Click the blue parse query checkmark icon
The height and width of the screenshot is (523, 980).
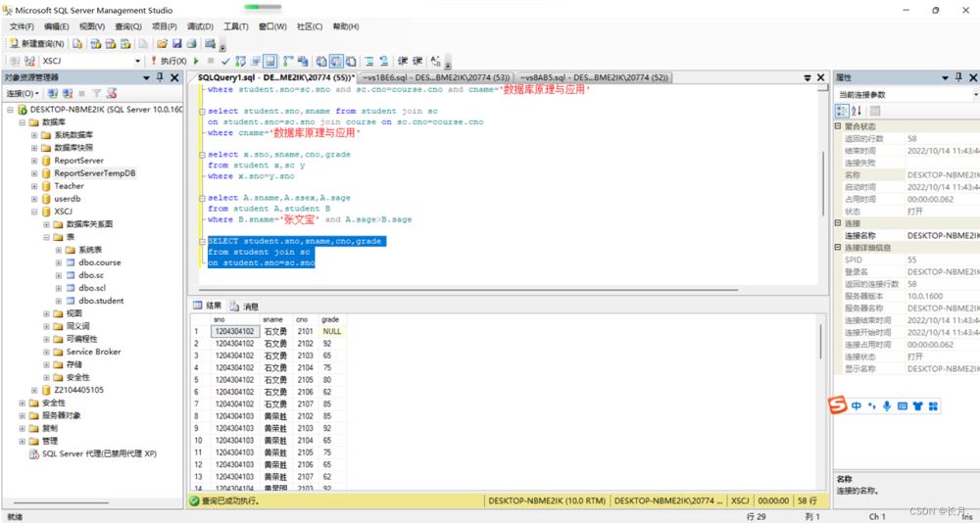[x=225, y=61]
